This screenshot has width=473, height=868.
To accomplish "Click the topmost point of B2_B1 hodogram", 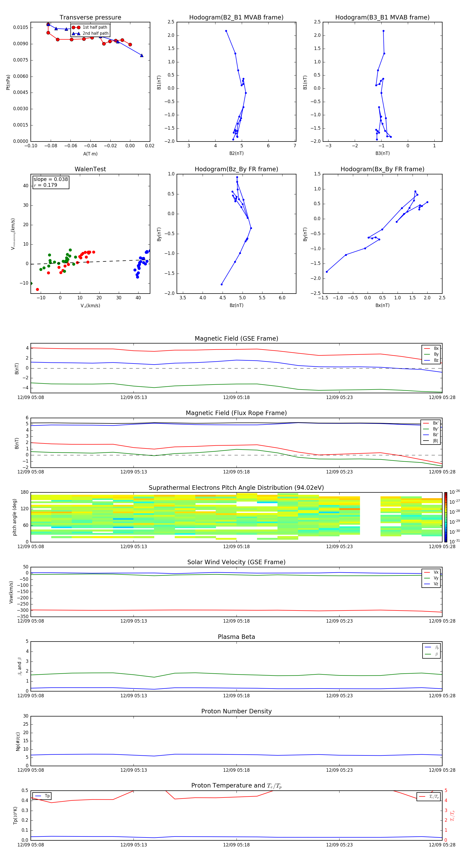I will click(x=226, y=31).
